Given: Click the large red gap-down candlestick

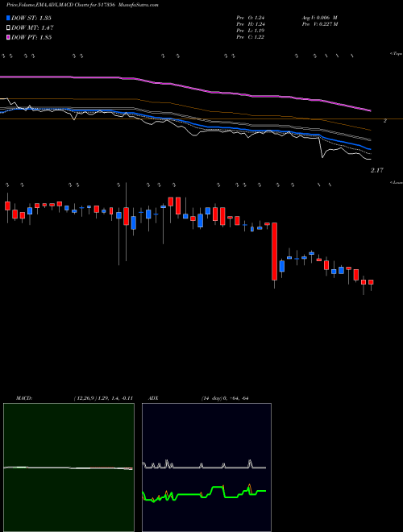Looking at the screenshot, I should coord(274,251).
